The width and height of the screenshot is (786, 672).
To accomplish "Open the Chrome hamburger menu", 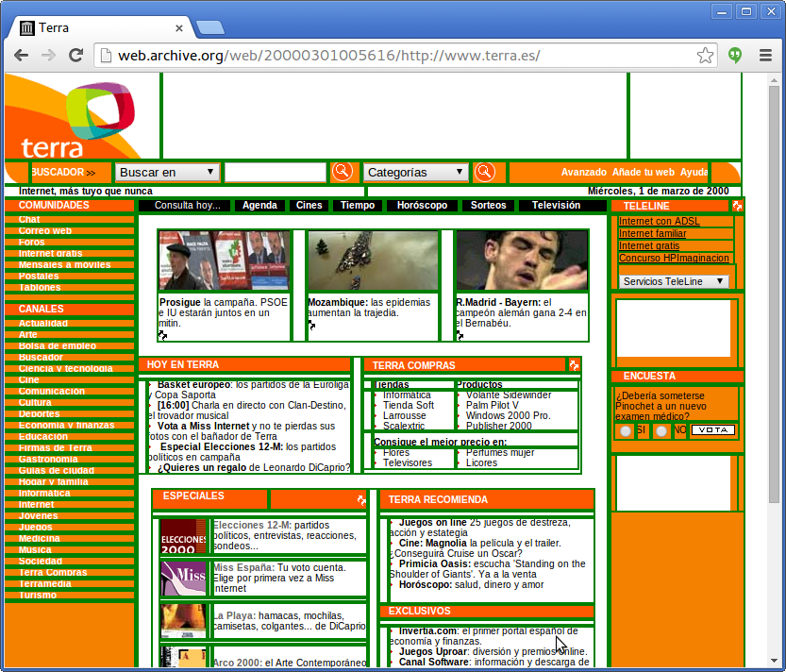I will click(x=765, y=55).
